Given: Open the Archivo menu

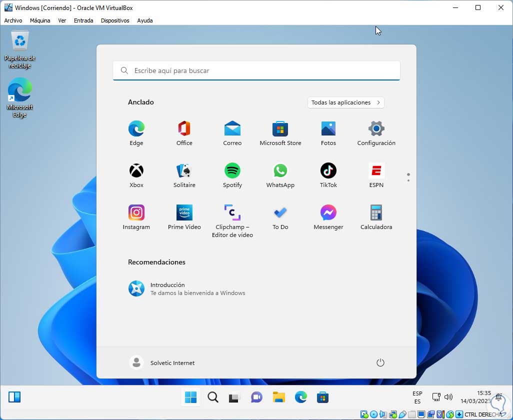Looking at the screenshot, I should tap(13, 20).
